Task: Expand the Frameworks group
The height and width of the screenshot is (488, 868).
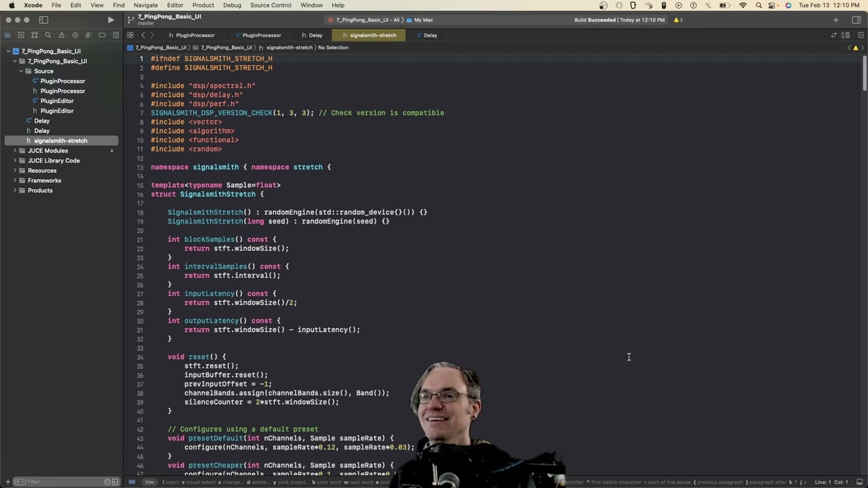Action: [x=15, y=180]
